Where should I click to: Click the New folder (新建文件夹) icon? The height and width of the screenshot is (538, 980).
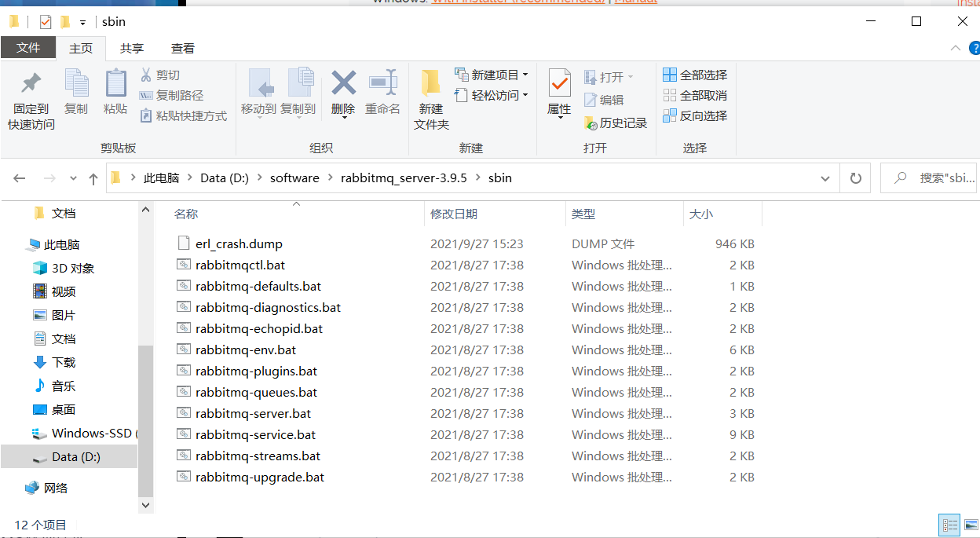[x=430, y=83]
